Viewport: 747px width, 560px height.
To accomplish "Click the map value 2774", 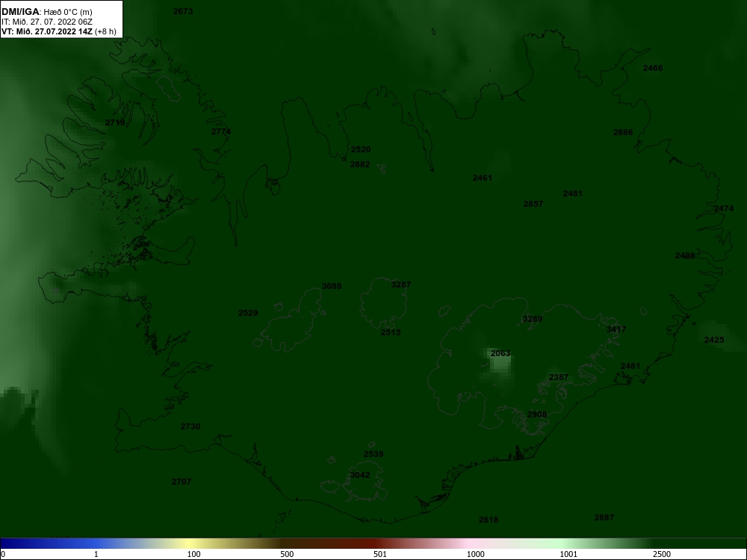I will click(x=221, y=131).
